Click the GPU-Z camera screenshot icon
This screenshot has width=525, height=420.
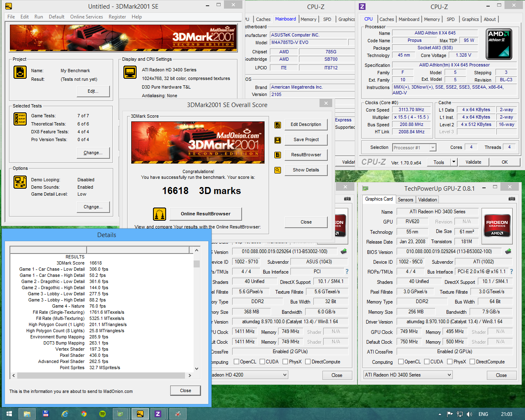(511, 199)
